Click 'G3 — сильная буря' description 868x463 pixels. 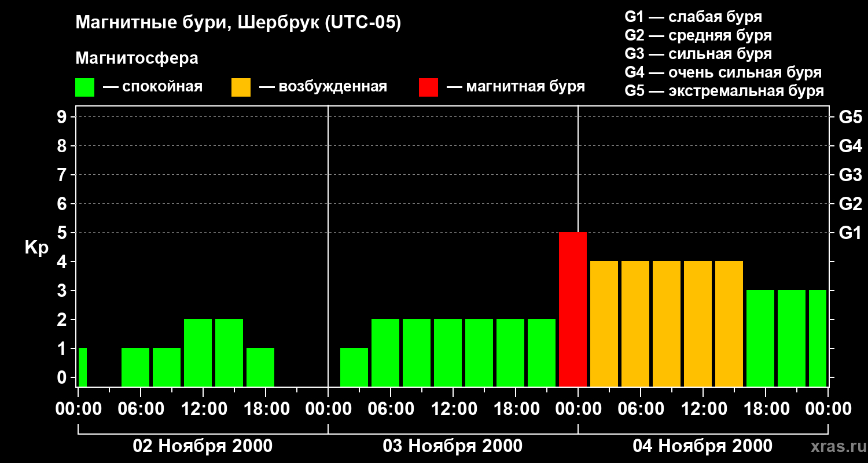(x=698, y=54)
